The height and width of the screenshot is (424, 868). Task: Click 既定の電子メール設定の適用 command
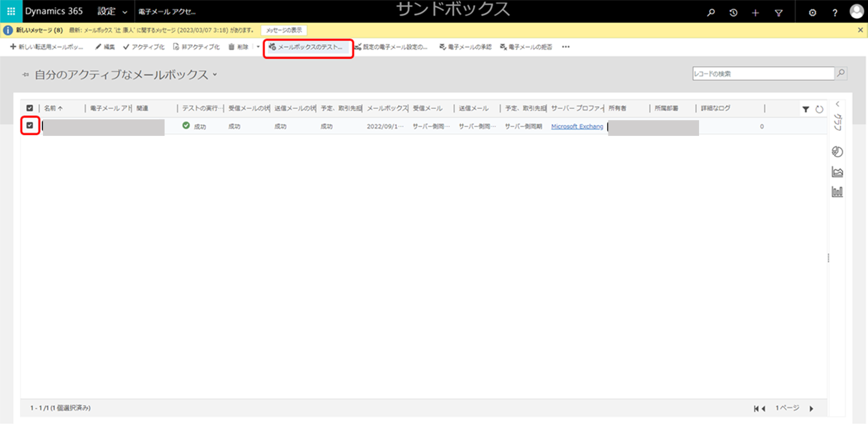click(x=391, y=47)
